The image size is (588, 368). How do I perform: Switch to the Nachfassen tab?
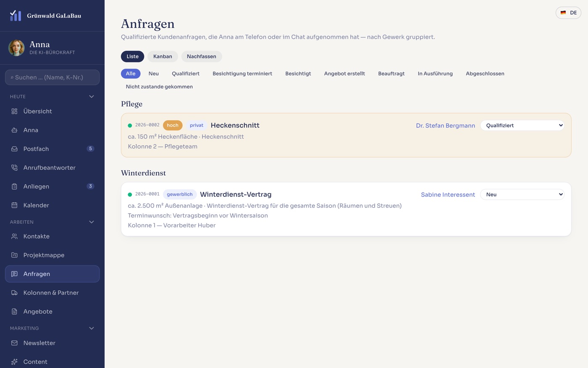pyautogui.click(x=202, y=56)
